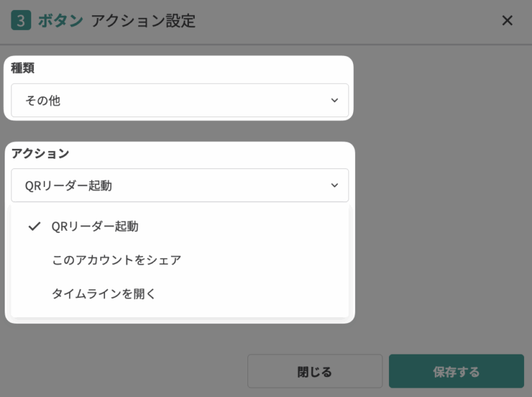The image size is (532, 397).
Task: Pick タイムラインを開く from the list
Action: click(x=104, y=293)
